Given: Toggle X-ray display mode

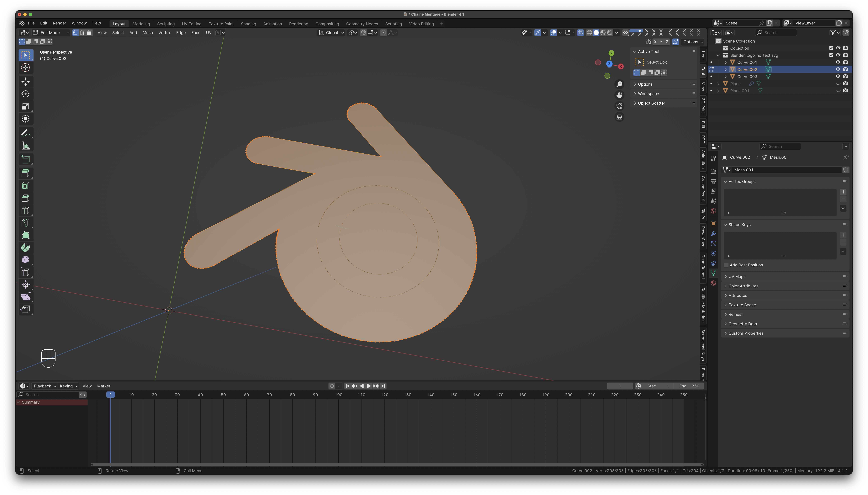Looking at the screenshot, I should [580, 33].
